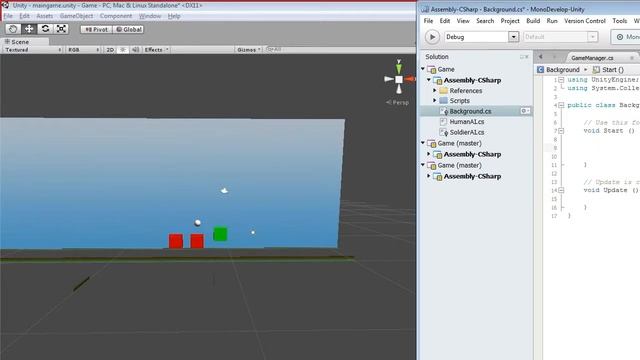Open Unity Component menu
The image size is (640, 360).
(116, 16)
